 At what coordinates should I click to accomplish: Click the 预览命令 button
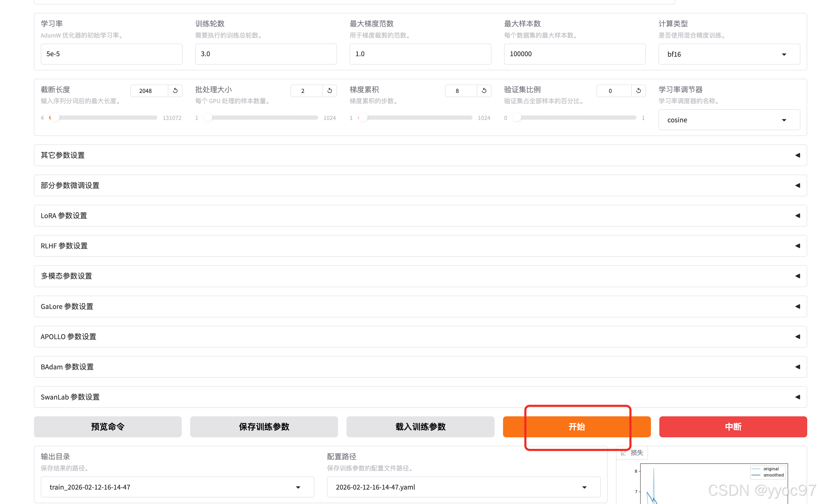(107, 427)
